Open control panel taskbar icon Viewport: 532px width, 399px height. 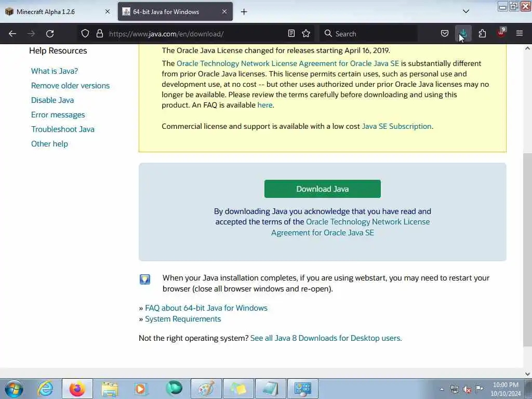coord(303,389)
